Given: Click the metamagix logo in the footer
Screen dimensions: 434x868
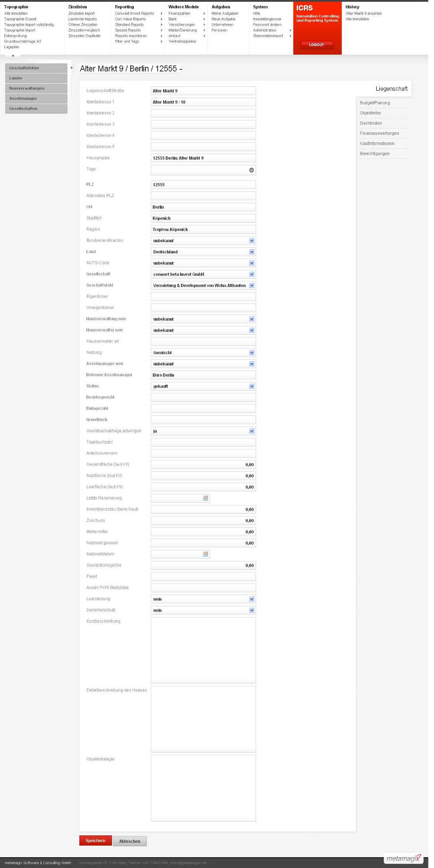Looking at the screenshot, I should (x=403, y=858).
